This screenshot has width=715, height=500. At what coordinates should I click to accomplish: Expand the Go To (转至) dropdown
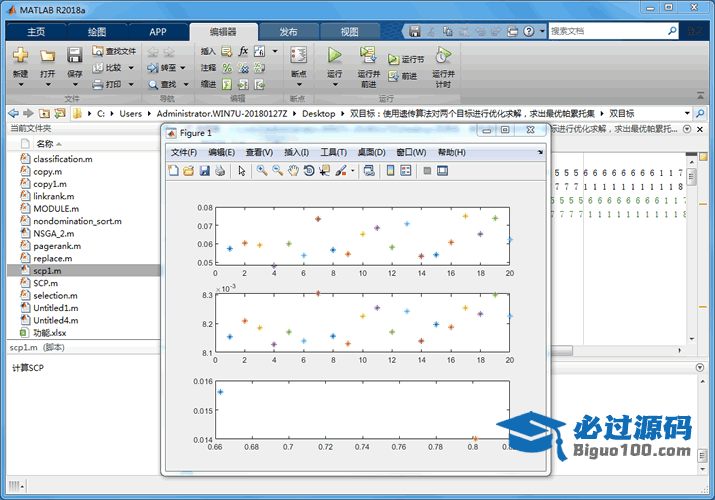(x=184, y=68)
